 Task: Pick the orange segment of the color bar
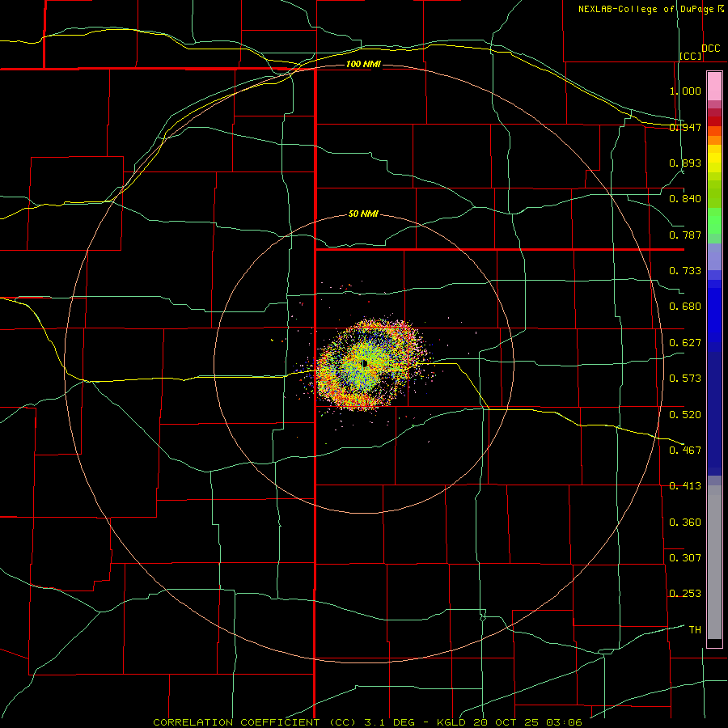(x=714, y=140)
